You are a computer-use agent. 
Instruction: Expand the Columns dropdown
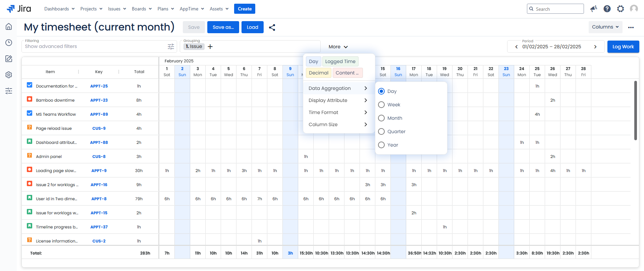coord(605,27)
